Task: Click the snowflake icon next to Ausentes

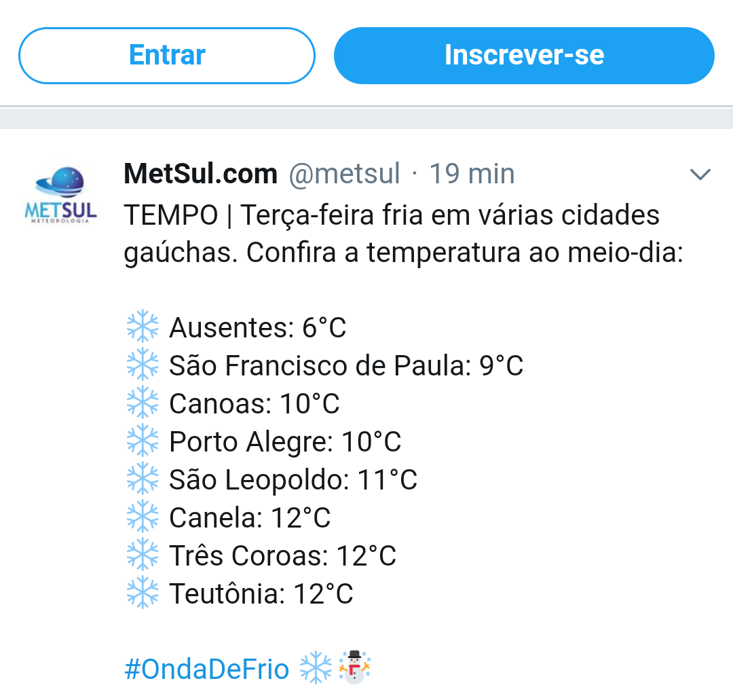Action: coord(143,326)
